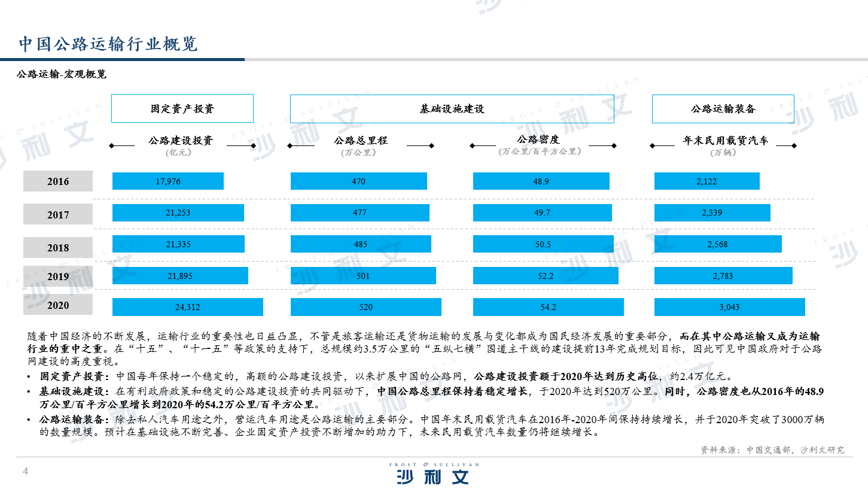The width and height of the screenshot is (868, 489).
Task: Click the bullet starting 公路运输装备：除去私人汽车
Action: (426, 426)
